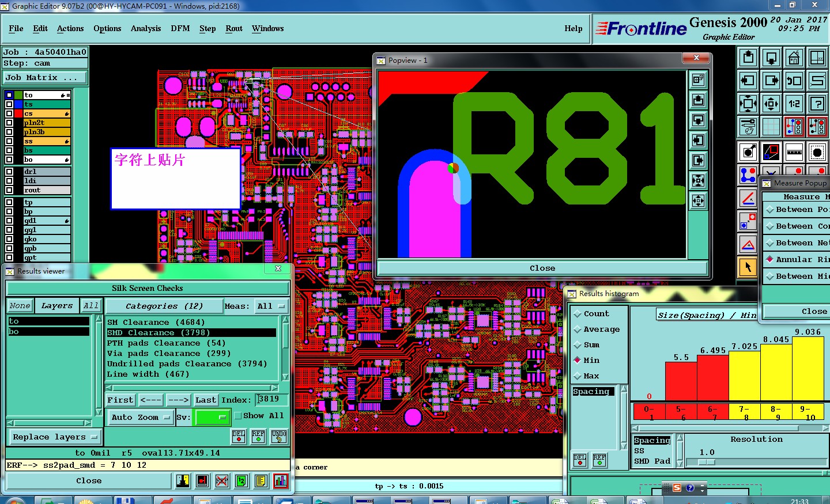
Task: Click the red angle line icon
Action: (748, 198)
